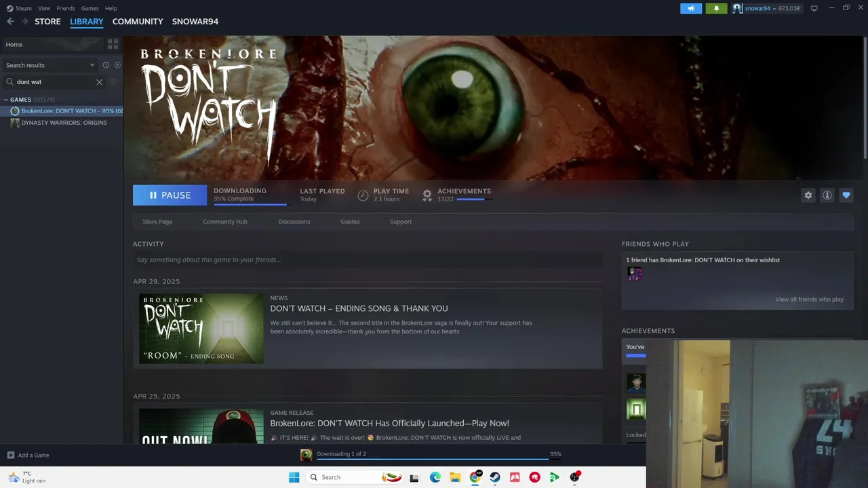Image resolution: width=868 pixels, height=488 pixels.
Task: Open the Search results collection dropdown
Action: (x=50, y=65)
